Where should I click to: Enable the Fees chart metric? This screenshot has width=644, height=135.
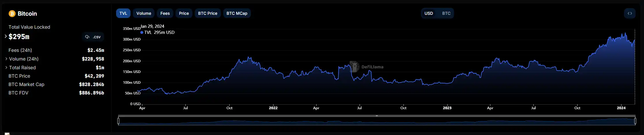[x=165, y=13]
